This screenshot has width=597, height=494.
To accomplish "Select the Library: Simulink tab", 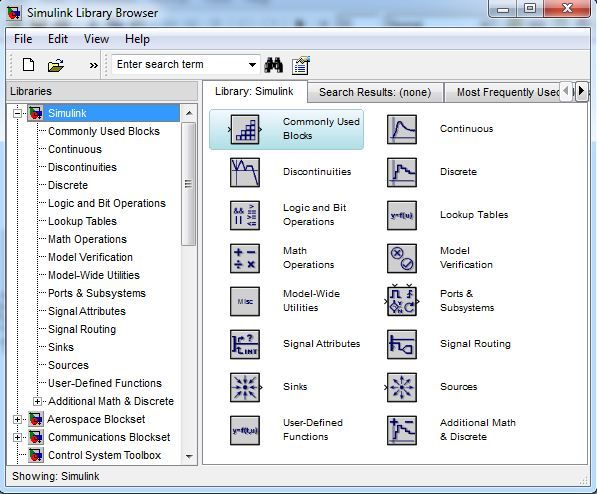I will tap(254, 91).
